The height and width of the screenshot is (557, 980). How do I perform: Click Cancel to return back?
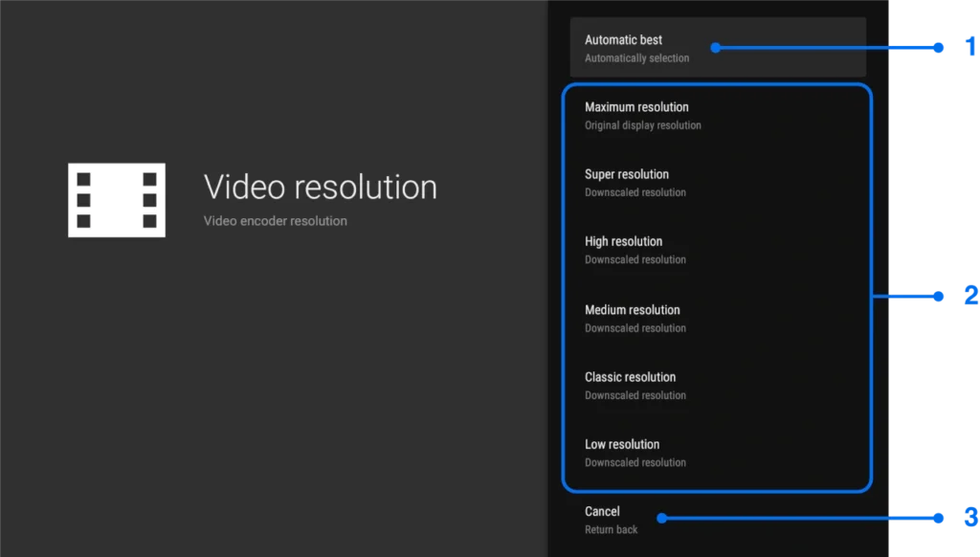602,511
